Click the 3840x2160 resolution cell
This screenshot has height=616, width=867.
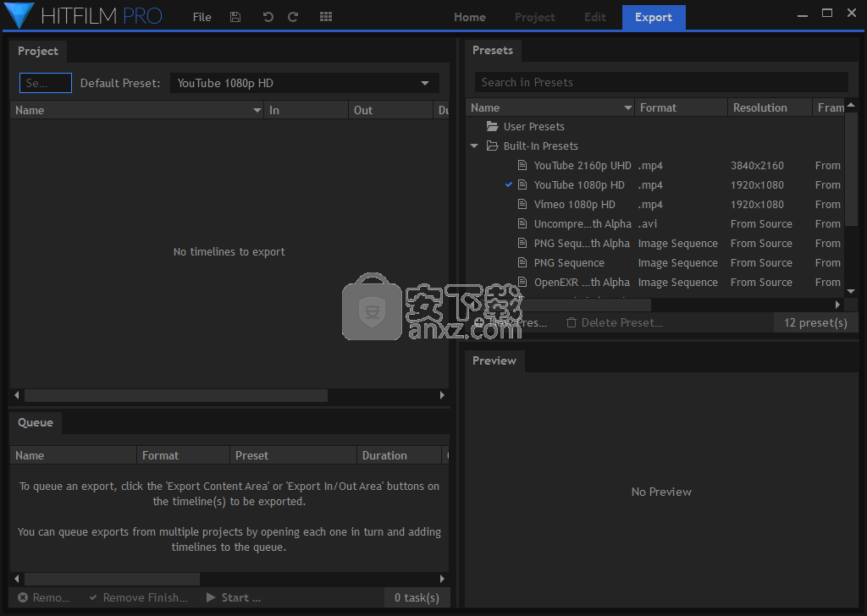757,165
